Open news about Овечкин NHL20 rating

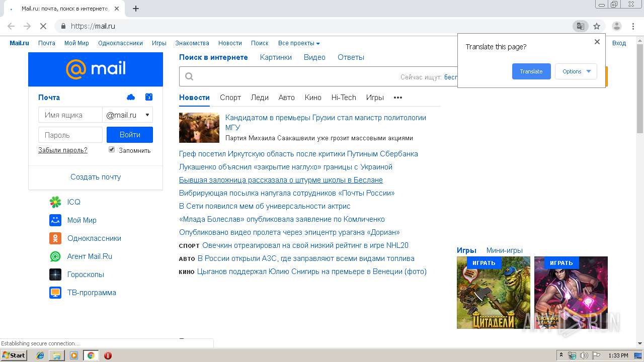point(305,245)
